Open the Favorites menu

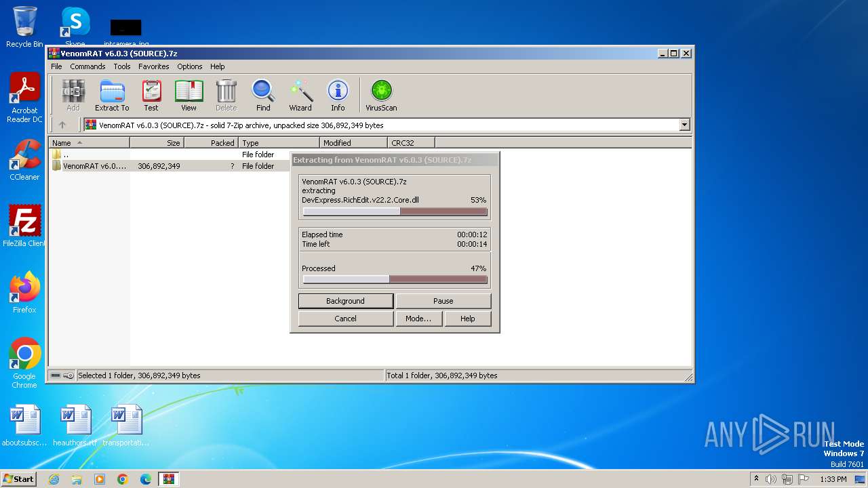tap(154, 66)
